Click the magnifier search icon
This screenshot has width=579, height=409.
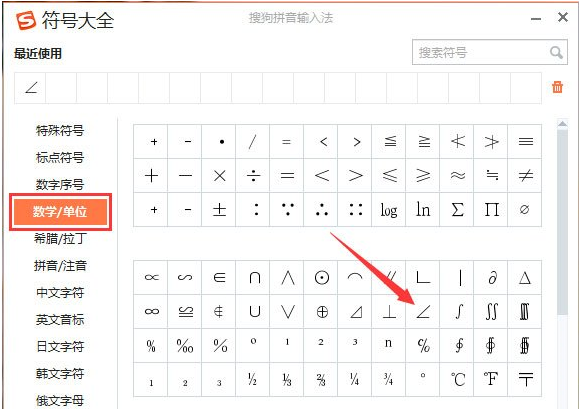(556, 52)
